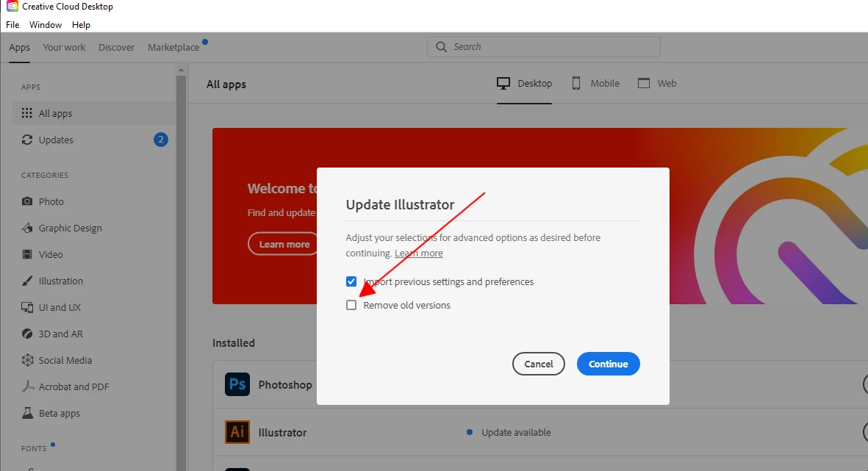The height and width of the screenshot is (471, 868).
Task: Click Continue in Update Illustrator dialog
Action: coord(608,364)
